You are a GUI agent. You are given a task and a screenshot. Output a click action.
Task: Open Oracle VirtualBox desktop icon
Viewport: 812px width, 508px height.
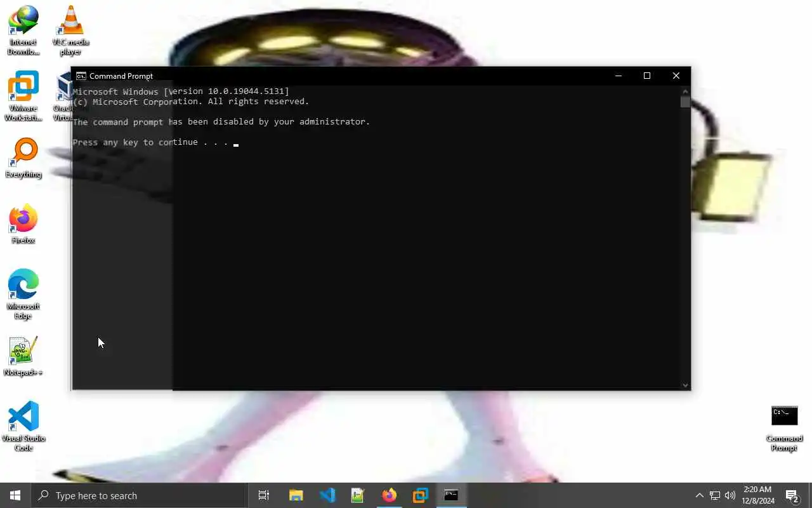pyautogui.click(x=64, y=96)
